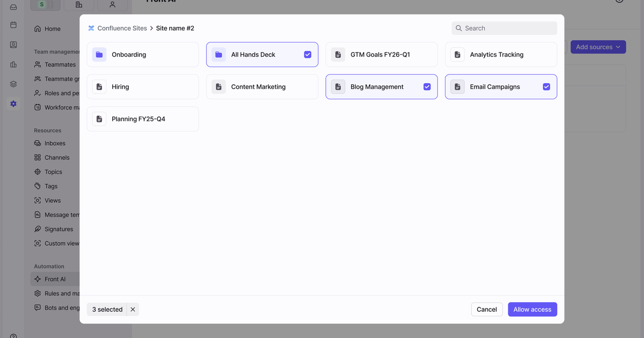Open the Add sources dropdown

[598, 47]
